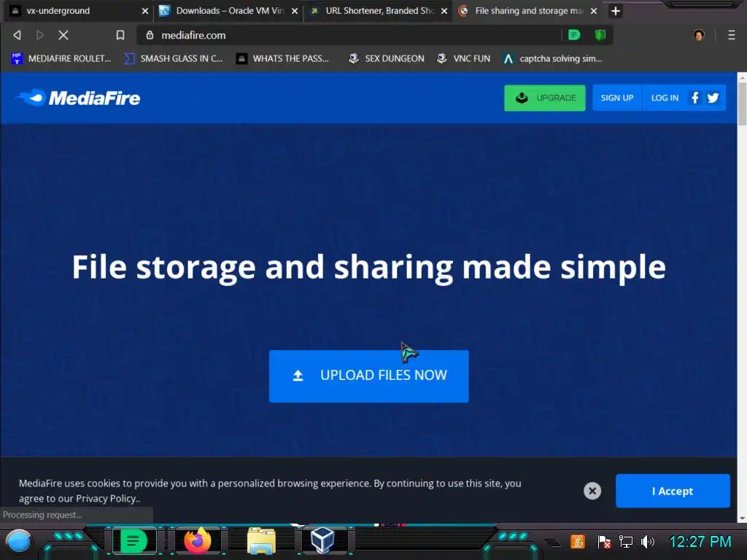Open the start menu orb
The width and height of the screenshot is (747, 560).
(x=19, y=542)
